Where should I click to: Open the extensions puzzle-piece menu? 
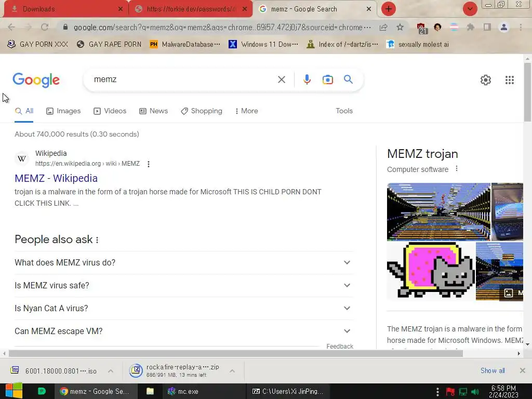[470, 27]
